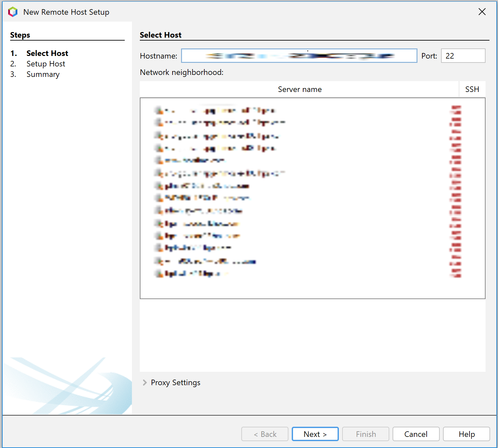This screenshot has width=498, height=448.
Task: Edit the Port number field
Action: pyautogui.click(x=463, y=56)
